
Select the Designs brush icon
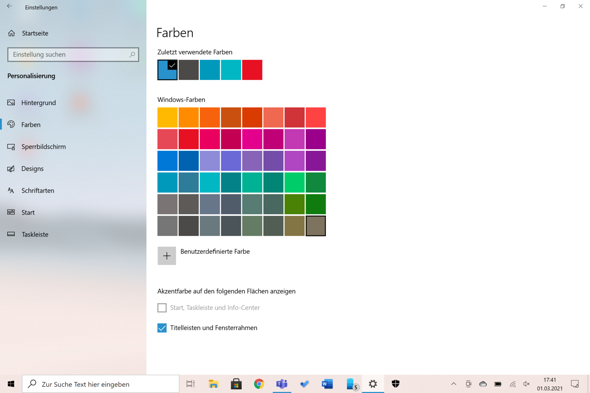[11, 168]
